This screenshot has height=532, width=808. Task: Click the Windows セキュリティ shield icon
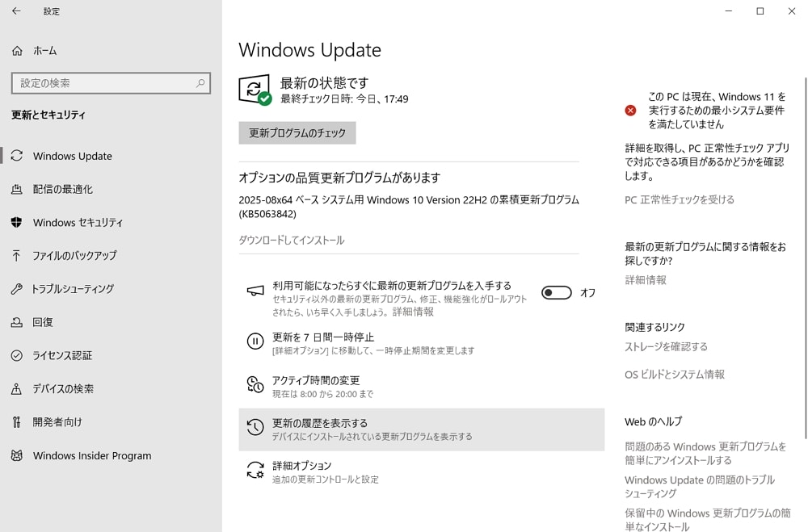click(x=16, y=222)
